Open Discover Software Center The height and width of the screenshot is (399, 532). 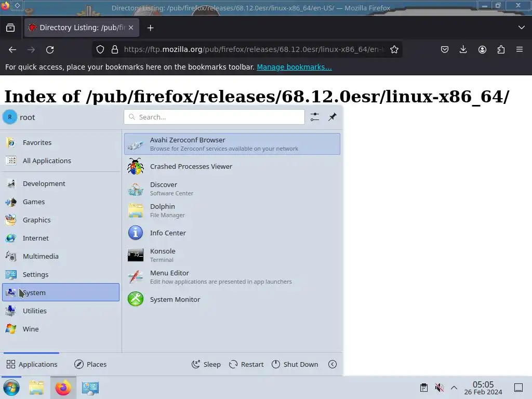(232, 189)
